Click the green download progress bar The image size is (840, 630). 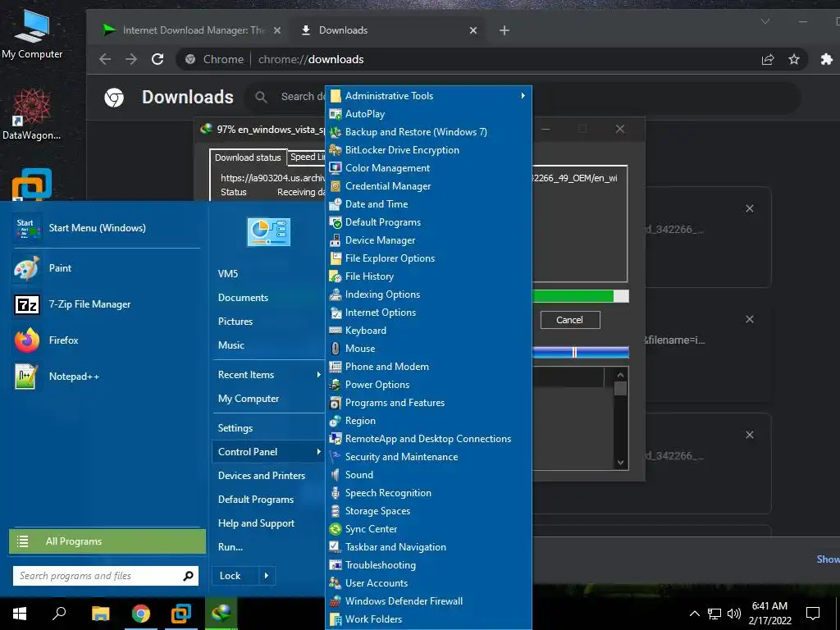click(581, 296)
